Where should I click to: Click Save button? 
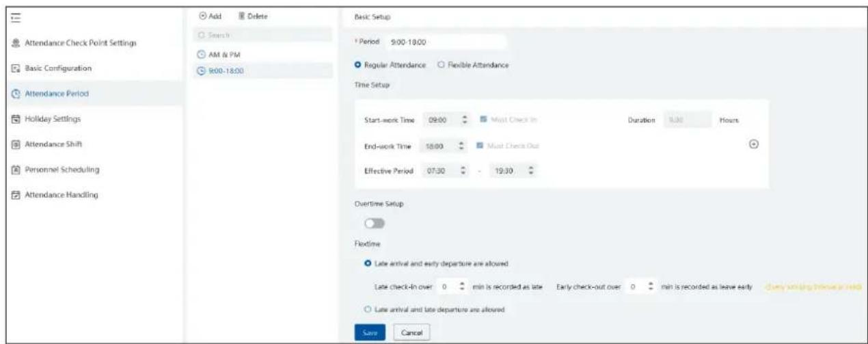coord(370,332)
